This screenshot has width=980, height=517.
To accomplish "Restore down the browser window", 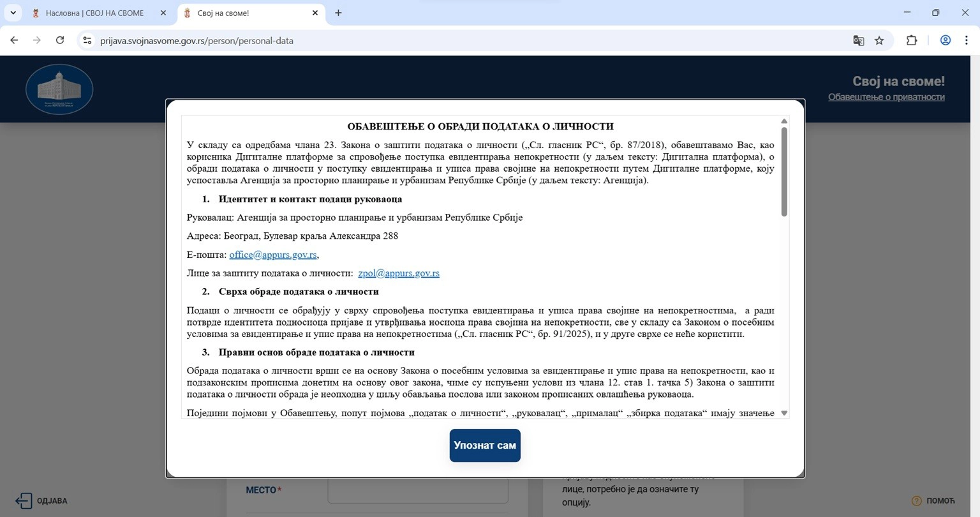I will pos(936,13).
